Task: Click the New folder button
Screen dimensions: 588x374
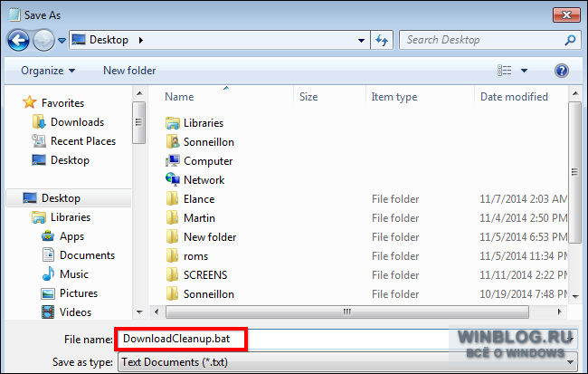Action: 129,71
